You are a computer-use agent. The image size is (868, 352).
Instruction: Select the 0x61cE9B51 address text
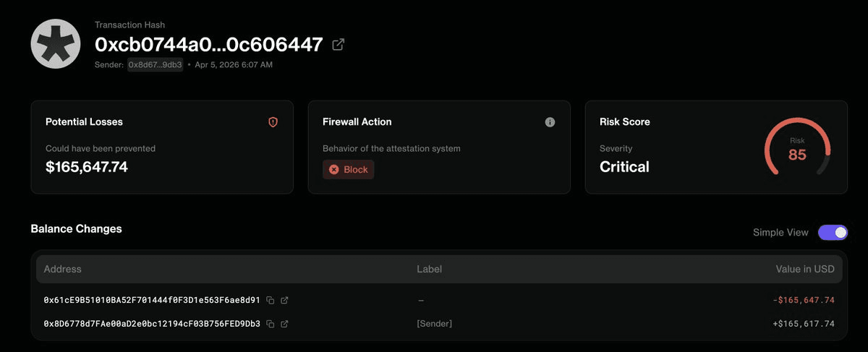pos(152,300)
